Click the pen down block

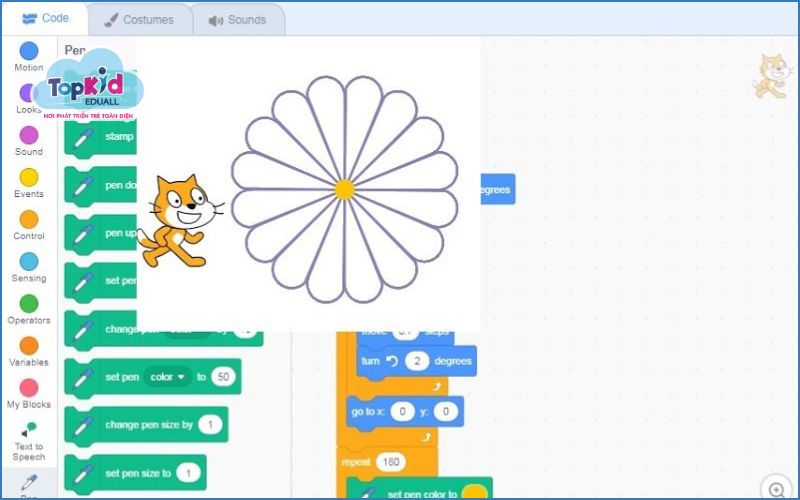pos(101,186)
